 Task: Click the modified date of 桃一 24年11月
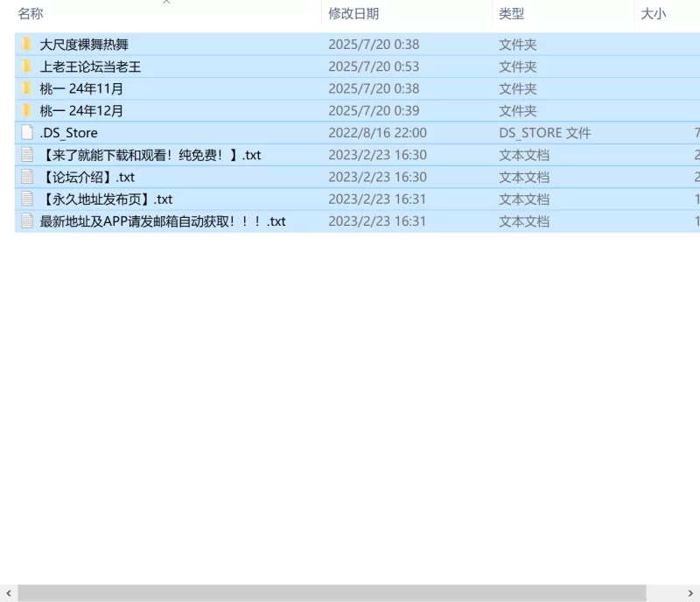pos(374,88)
